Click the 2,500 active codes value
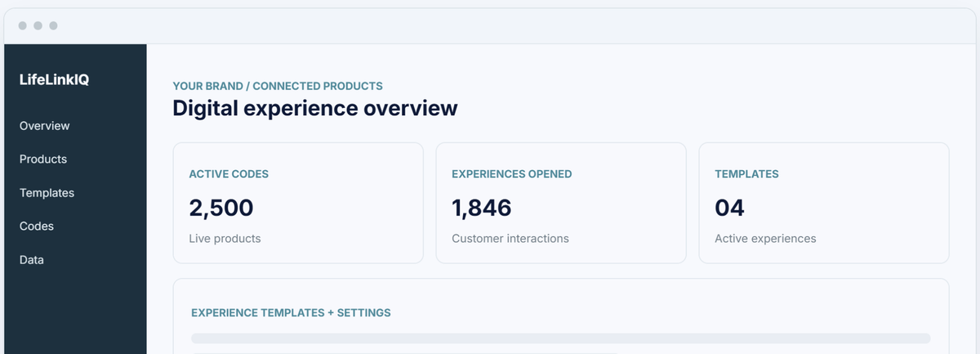This screenshot has width=980, height=354. coord(221,208)
